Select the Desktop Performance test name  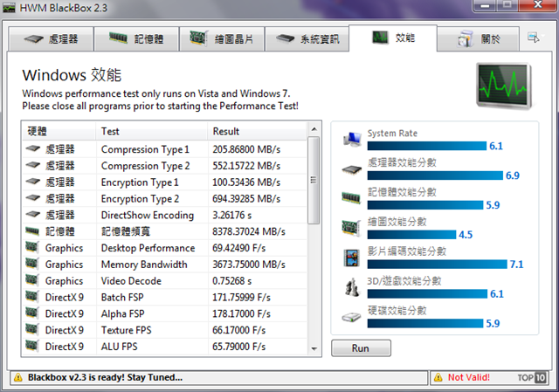point(148,248)
